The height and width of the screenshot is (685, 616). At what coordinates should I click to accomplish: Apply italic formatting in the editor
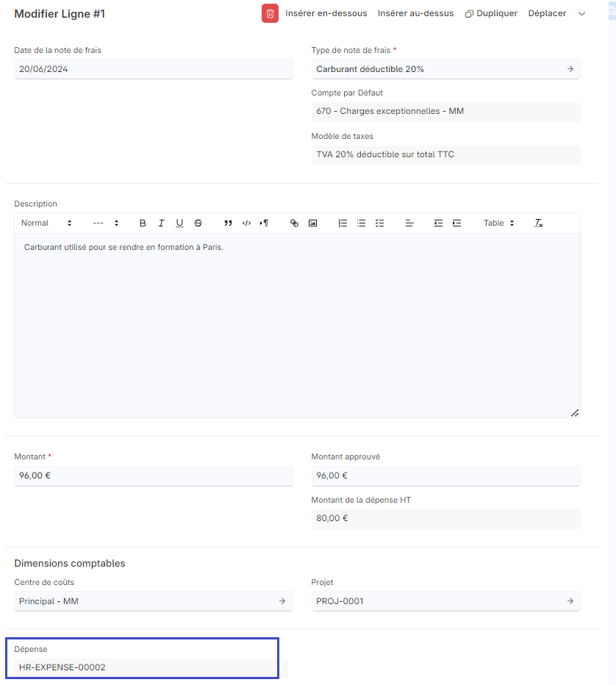pyautogui.click(x=161, y=223)
